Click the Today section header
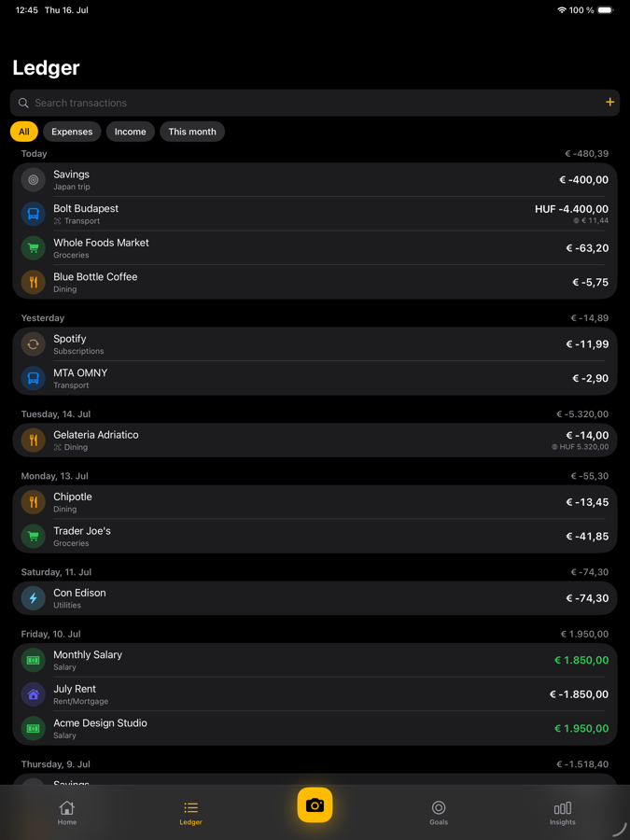The image size is (630, 840). coord(35,154)
